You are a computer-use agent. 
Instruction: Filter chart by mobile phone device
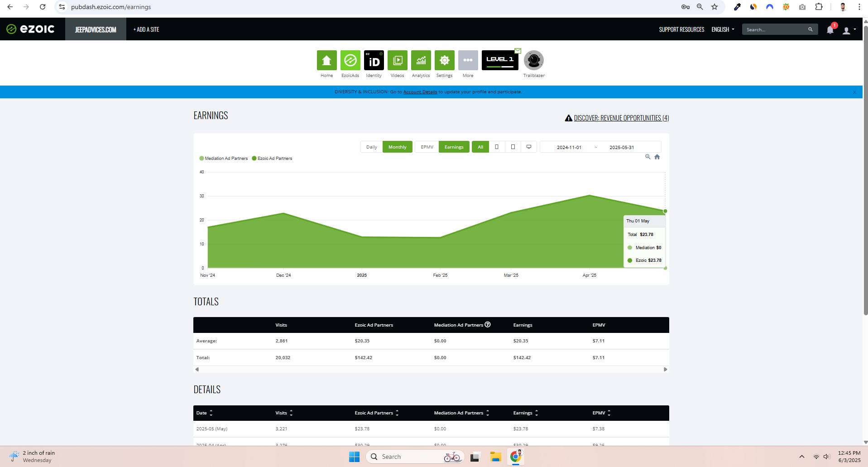(x=497, y=147)
